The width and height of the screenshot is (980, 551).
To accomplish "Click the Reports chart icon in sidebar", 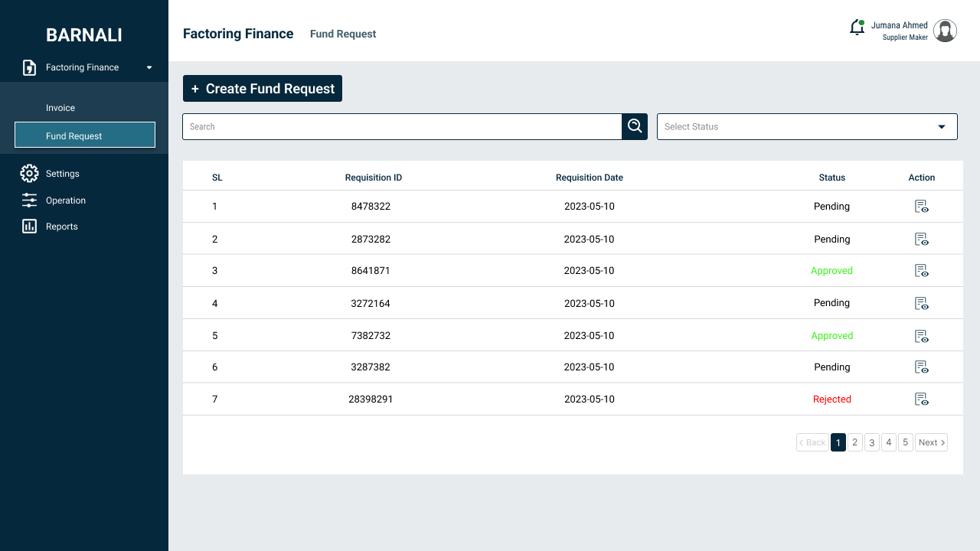I will [x=29, y=227].
